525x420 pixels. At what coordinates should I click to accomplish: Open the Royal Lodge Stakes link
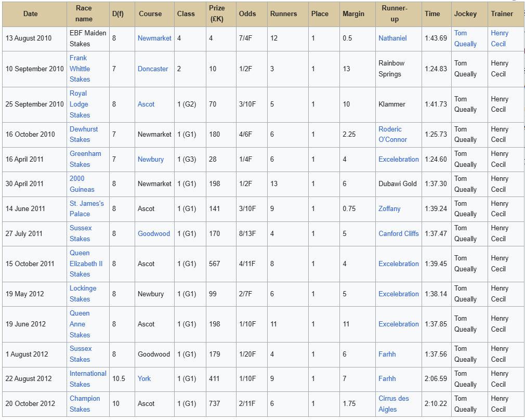(x=80, y=104)
